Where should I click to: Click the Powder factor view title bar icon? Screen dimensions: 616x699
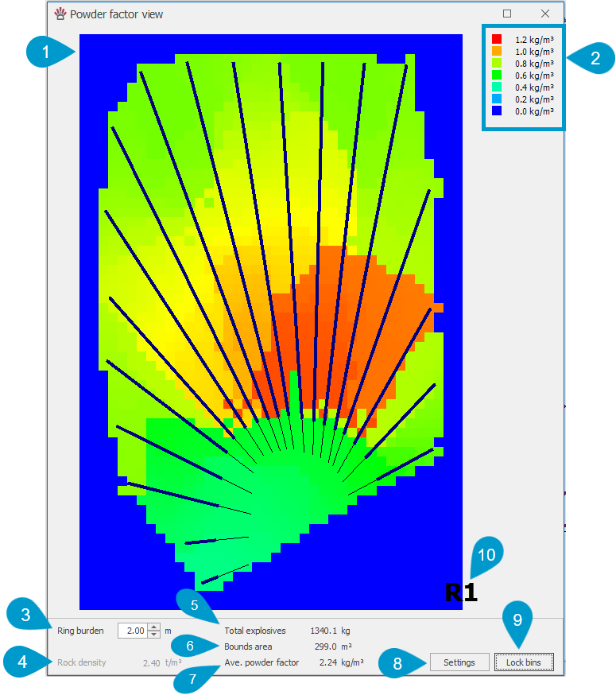(x=60, y=14)
